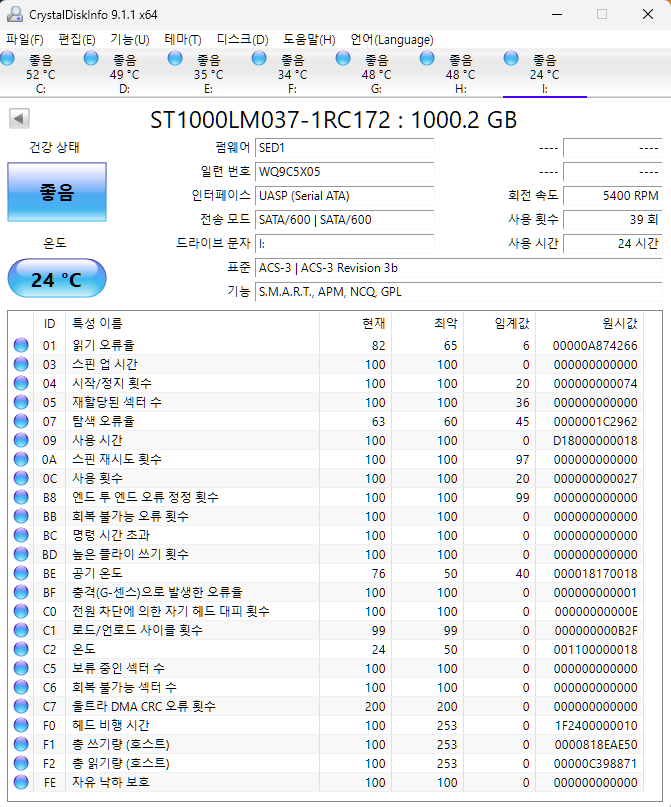Open the 디스크(D) menu

[242, 40]
